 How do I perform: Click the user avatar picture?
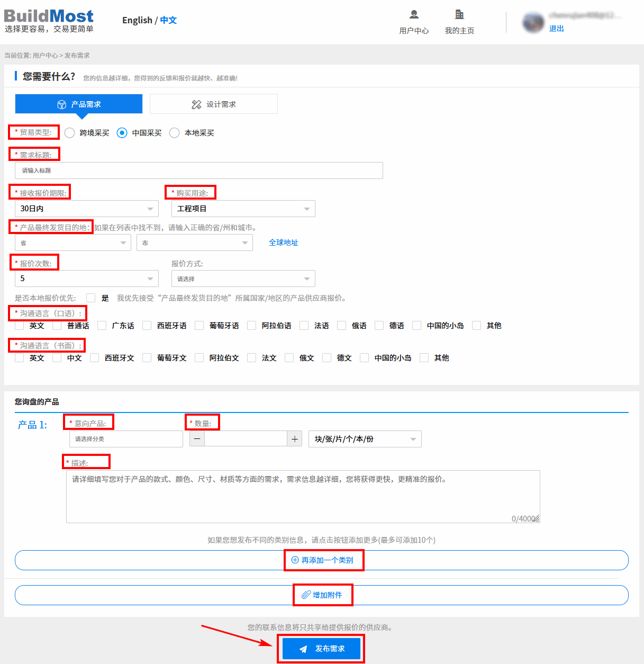pos(532,22)
